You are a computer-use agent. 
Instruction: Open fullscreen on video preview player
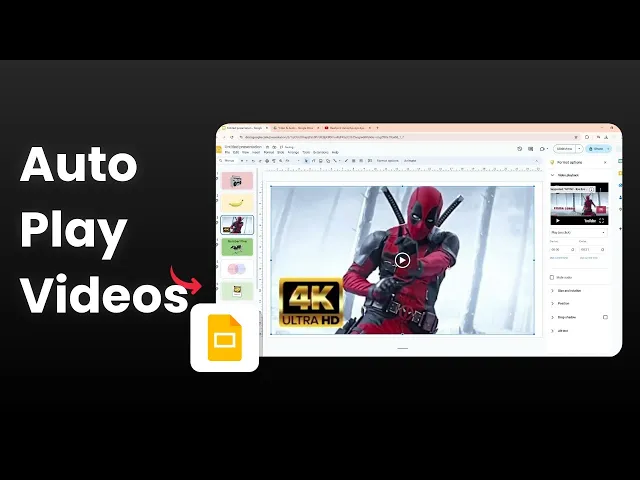click(601, 221)
